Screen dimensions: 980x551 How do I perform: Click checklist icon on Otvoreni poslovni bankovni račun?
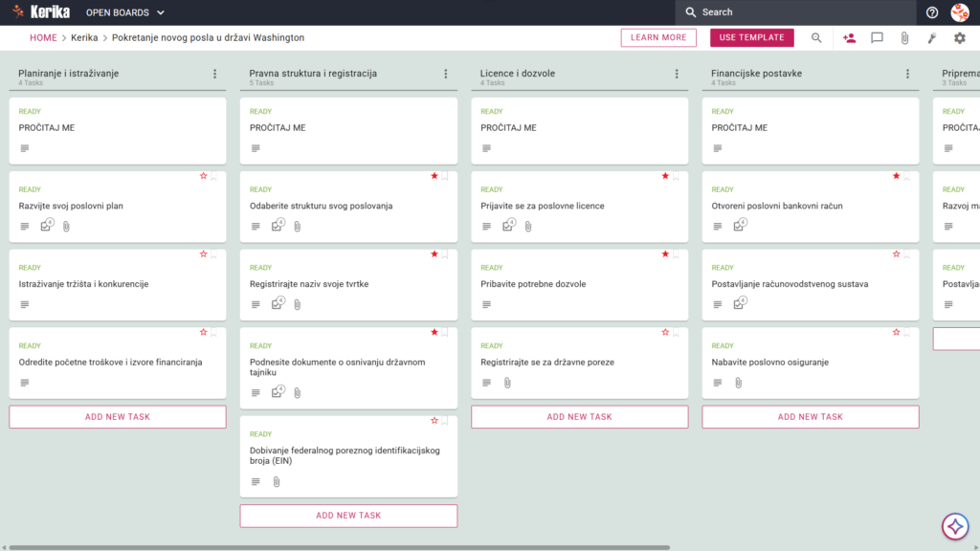tap(740, 225)
